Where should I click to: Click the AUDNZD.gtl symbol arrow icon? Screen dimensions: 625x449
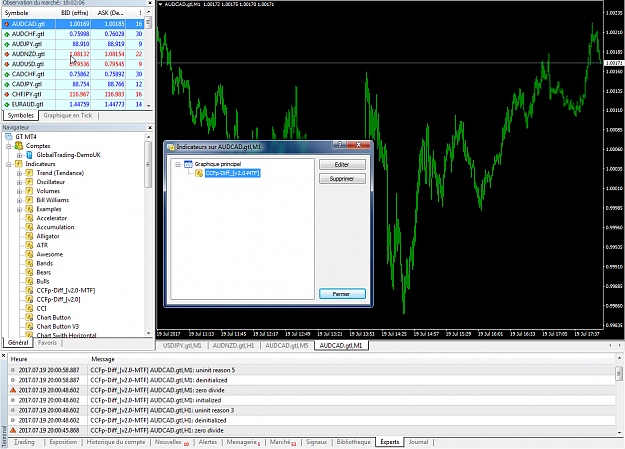(x=6, y=54)
